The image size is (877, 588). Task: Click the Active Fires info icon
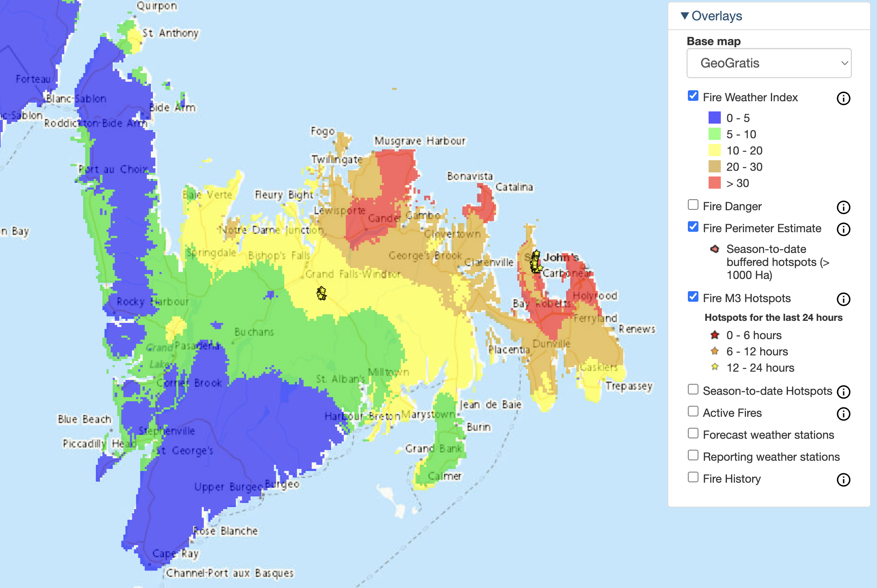[843, 414]
